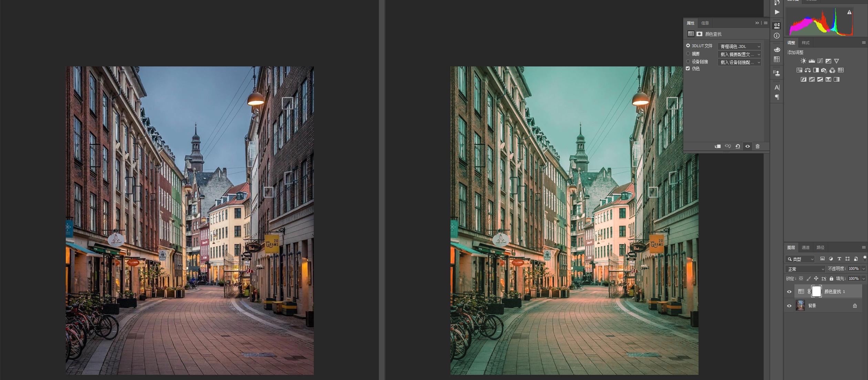The image size is (868, 380).
Task: Click trash icon in Properties panel
Action: click(757, 146)
